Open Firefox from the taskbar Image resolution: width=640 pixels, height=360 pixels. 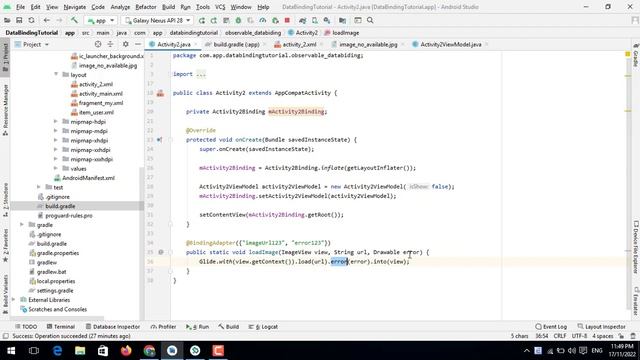126,351
